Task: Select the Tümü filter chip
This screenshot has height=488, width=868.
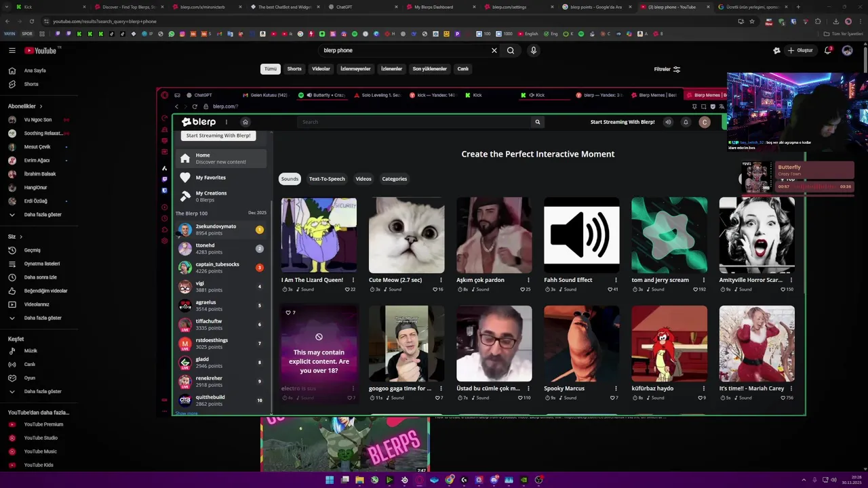Action: point(271,69)
